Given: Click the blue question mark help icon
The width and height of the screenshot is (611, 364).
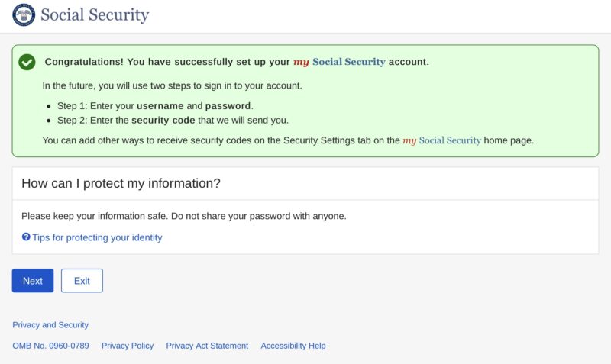Looking at the screenshot, I should click(26, 237).
